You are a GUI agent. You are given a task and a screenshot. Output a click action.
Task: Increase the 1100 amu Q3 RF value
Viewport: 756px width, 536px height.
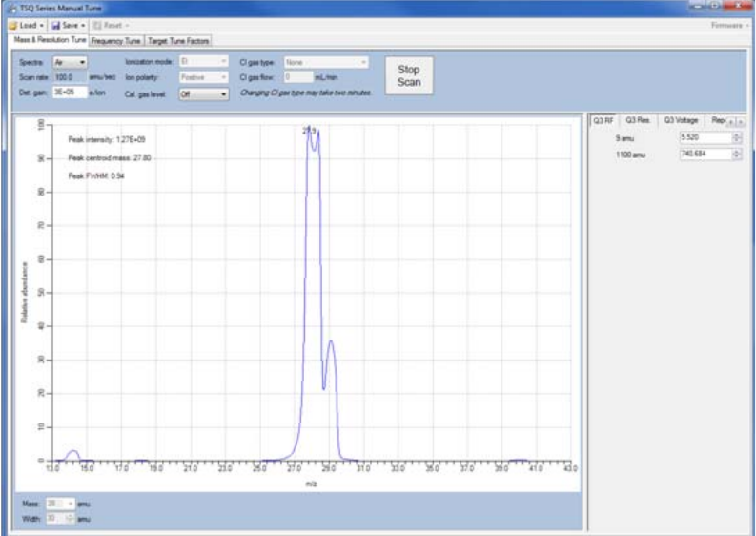pyautogui.click(x=736, y=151)
